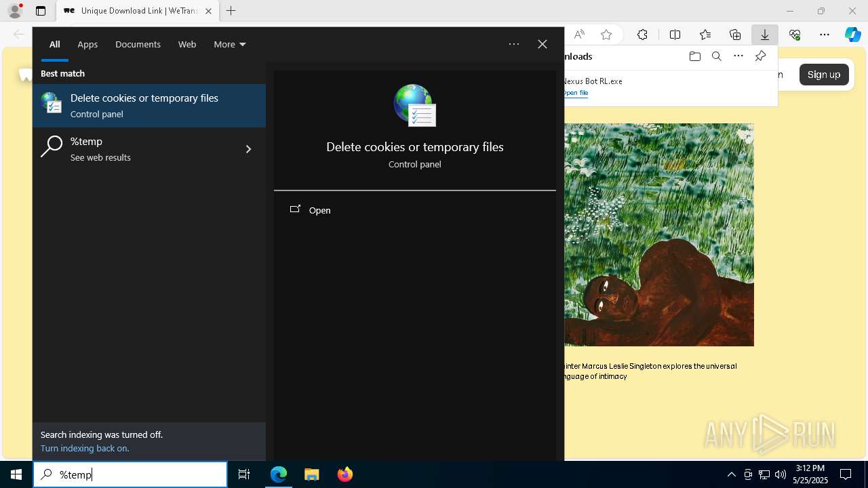This screenshot has height=488, width=868.
Task: Select the All search filter tab
Action: click(54, 44)
